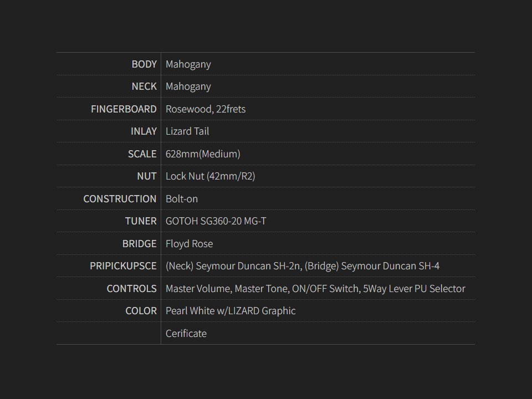Click the 628mm(Medium) scale value

coord(203,154)
